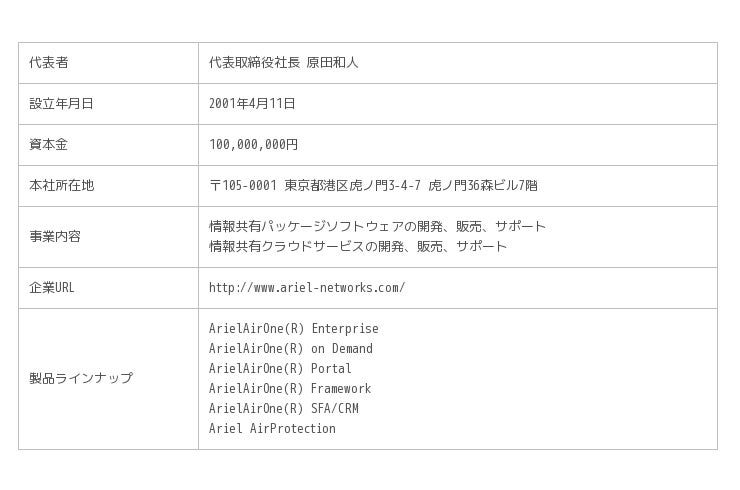Image resolution: width=740 pixels, height=490 pixels.
Task: Click the ArielAirOne(R) Portal product entry
Action: pyautogui.click(x=280, y=369)
